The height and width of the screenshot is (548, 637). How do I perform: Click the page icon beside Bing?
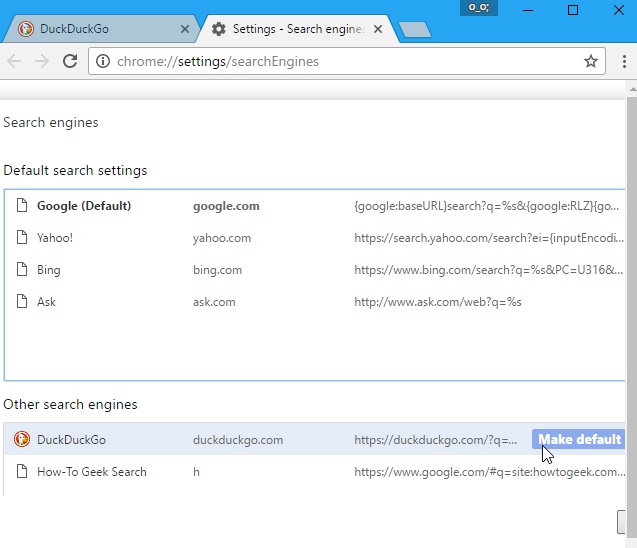22,269
